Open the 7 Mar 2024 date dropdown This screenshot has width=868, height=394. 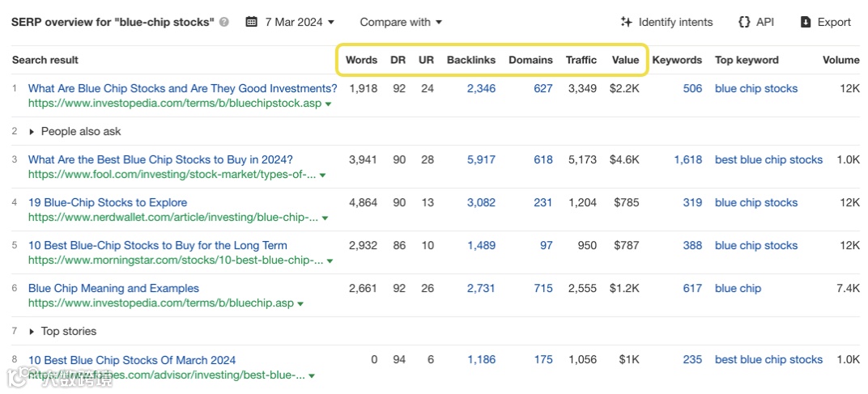tap(300, 22)
